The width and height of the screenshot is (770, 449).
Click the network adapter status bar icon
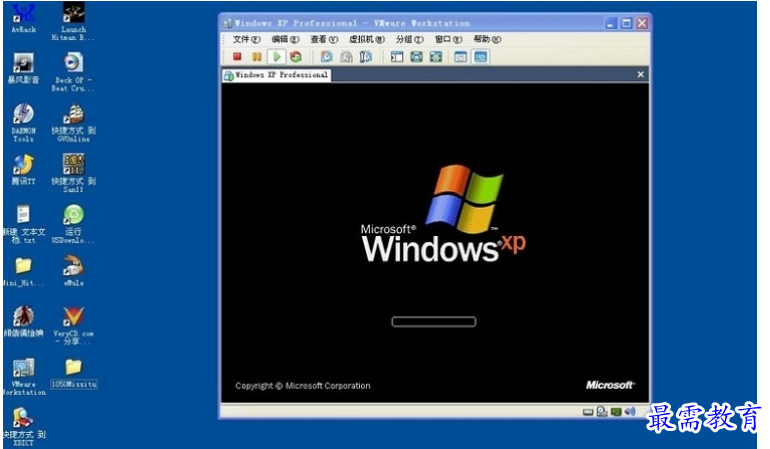pyautogui.click(x=616, y=412)
